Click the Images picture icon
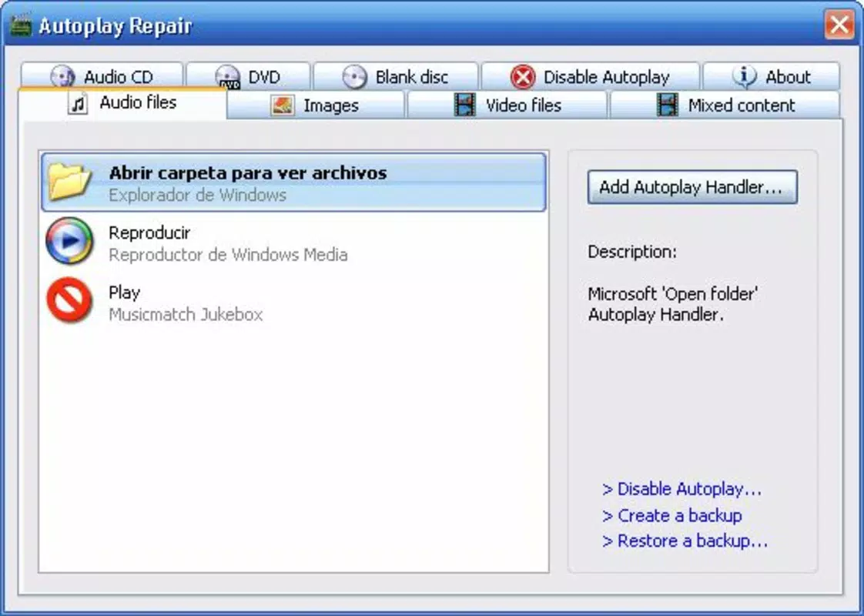The image size is (864, 616). 282,105
